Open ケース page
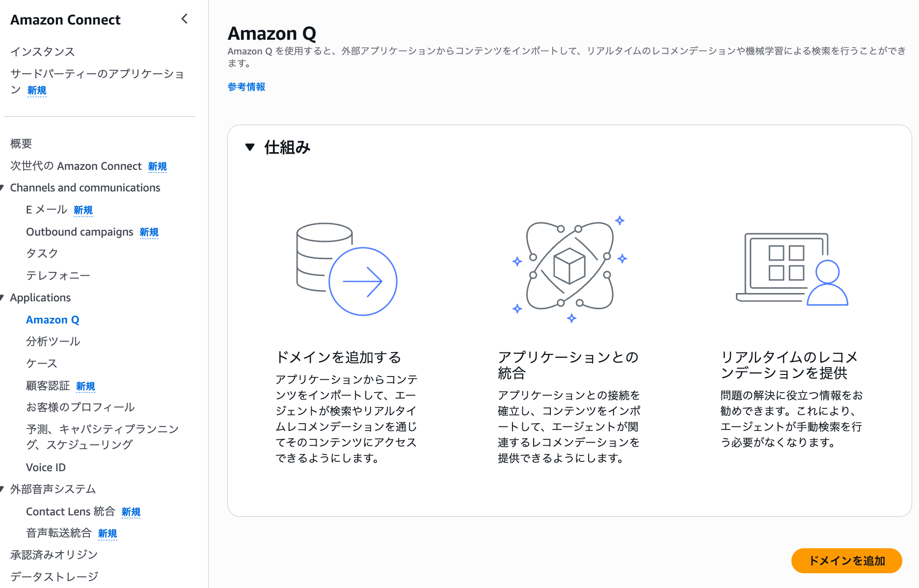The image size is (919, 588). (x=42, y=363)
